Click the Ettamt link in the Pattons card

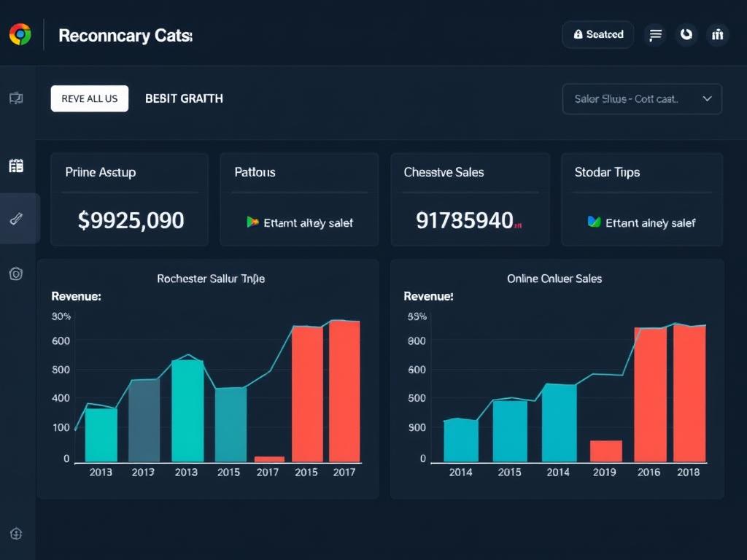click(299, 222)
